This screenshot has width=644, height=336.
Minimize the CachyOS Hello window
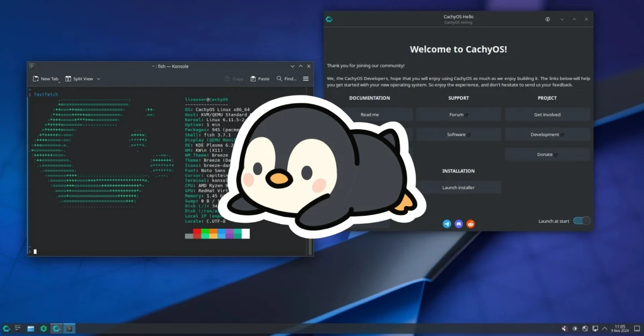point(562,19)
